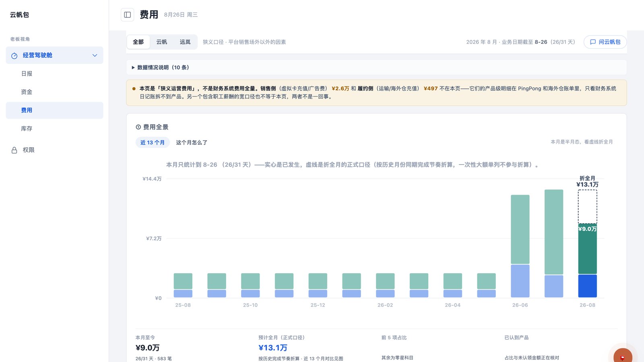Click the 26/31 天 · 583 笔 text
The width and height of the screenshot is (644, 362).
(153, 359)
